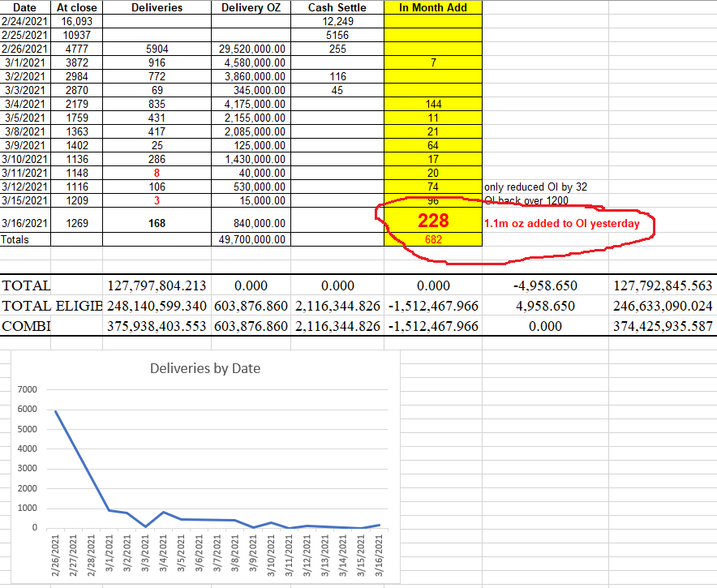Image resolution: width=717 pixels, height=588 pixels.
Task: Select the 'Cash Settle' column header
Action: pos(337,7)
